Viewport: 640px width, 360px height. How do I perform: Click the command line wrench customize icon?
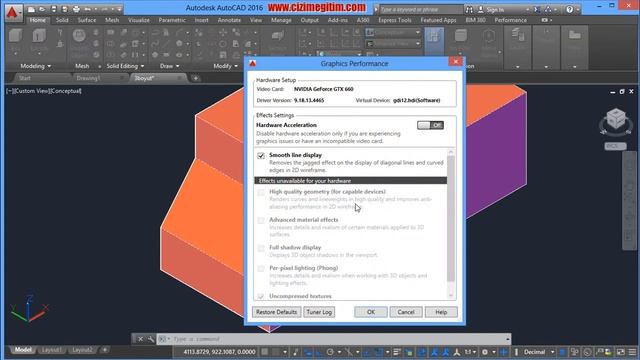[151, 339]
